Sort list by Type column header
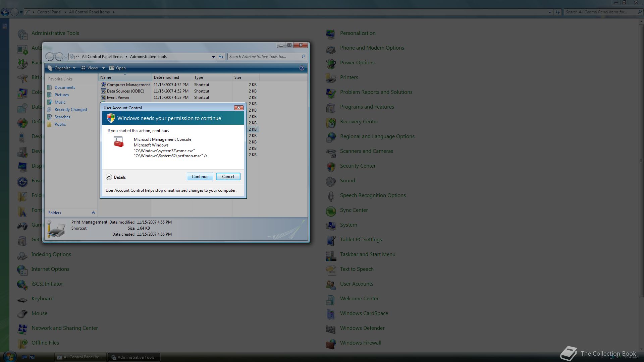The image size is (644, 362). click(x=199, y=77)
